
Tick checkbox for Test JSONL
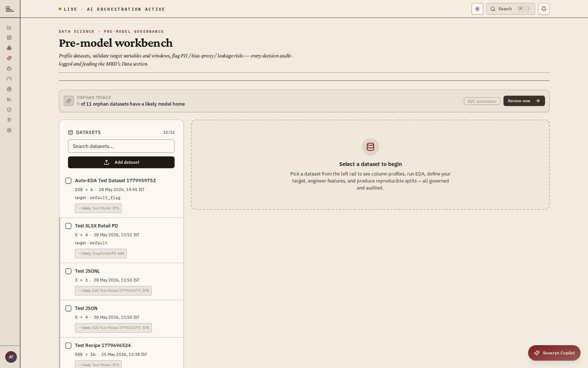click(68, 271)
